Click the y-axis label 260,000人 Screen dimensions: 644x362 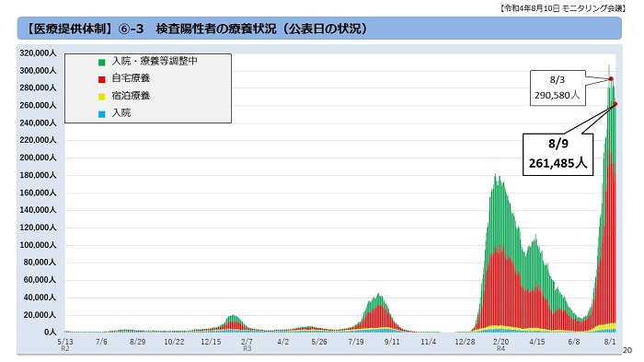click(x=38, y=105)
